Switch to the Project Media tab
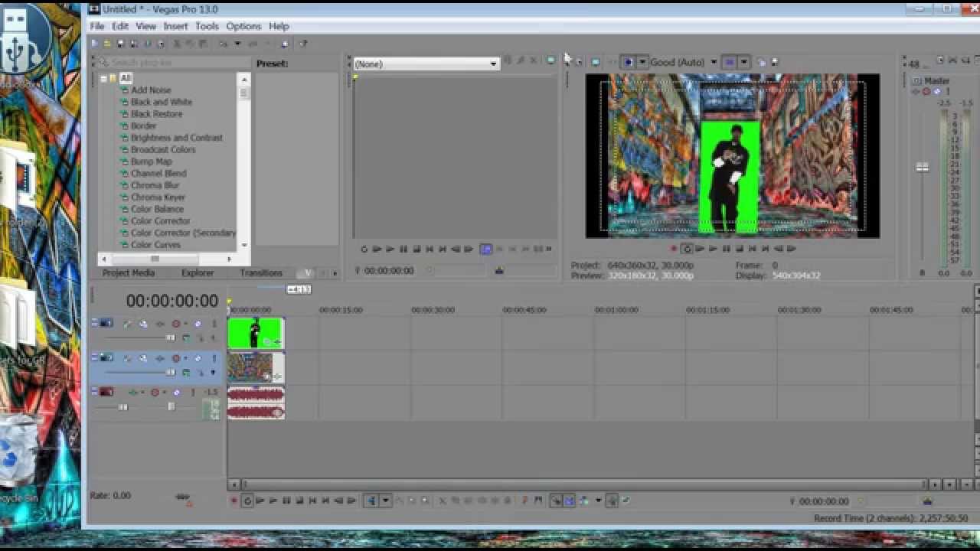Image resolution: width=980 pixels, height=551 pixels. 129,272
